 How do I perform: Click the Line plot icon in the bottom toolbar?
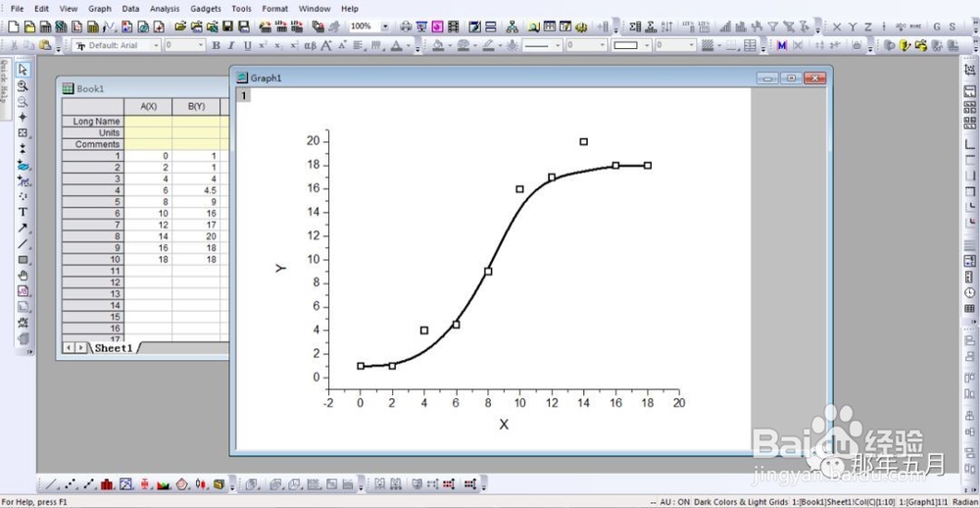[53, 483]
